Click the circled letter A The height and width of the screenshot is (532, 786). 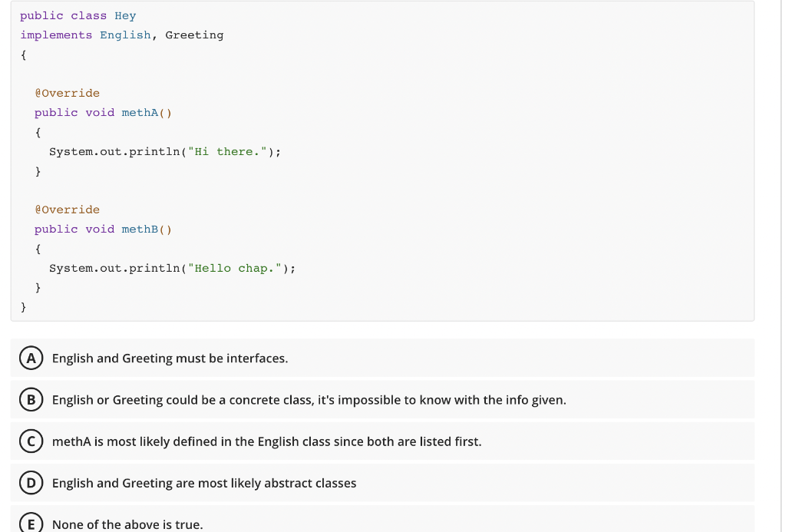tap(31, 358)
